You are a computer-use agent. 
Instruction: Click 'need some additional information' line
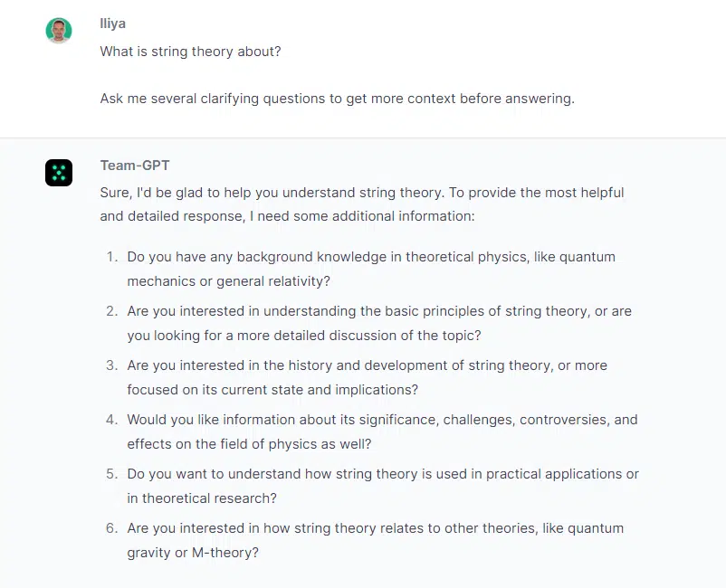287,216
